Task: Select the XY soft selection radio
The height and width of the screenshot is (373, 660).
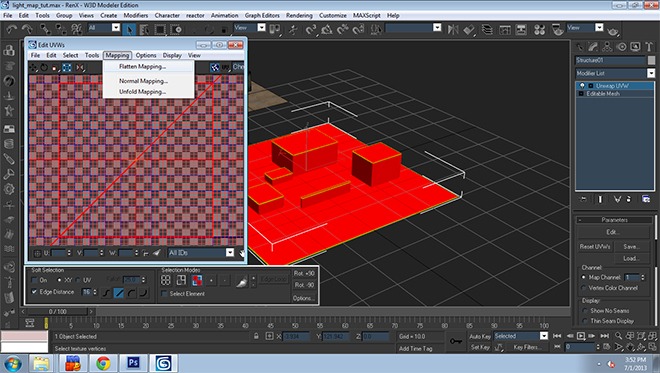Action: [x=59, y=280]
